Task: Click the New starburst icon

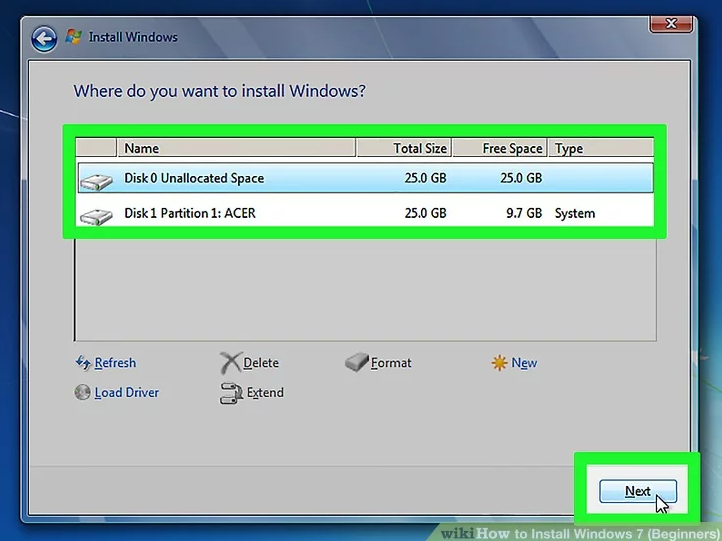Action: (499, 363)
